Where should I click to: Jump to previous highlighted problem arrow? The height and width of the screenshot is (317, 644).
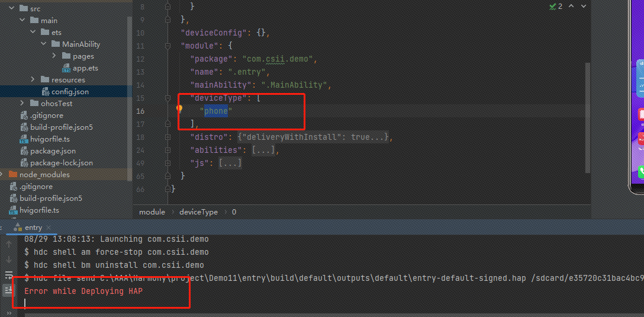[x=571, y=6]
